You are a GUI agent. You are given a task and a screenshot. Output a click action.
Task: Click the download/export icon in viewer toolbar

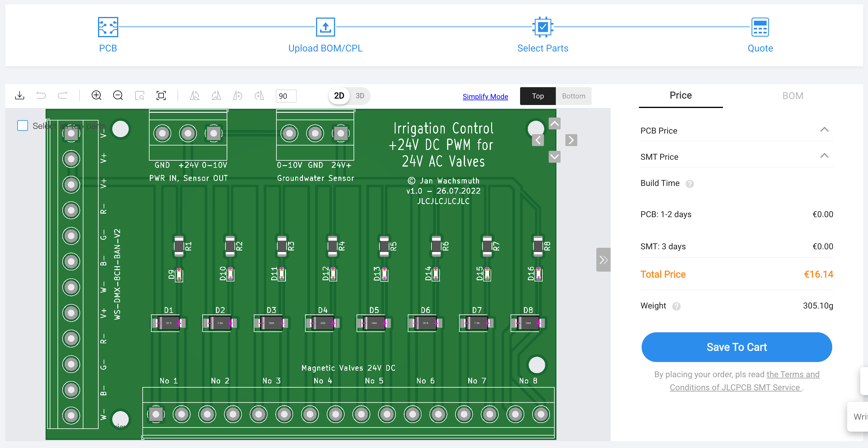coord(20,95)
